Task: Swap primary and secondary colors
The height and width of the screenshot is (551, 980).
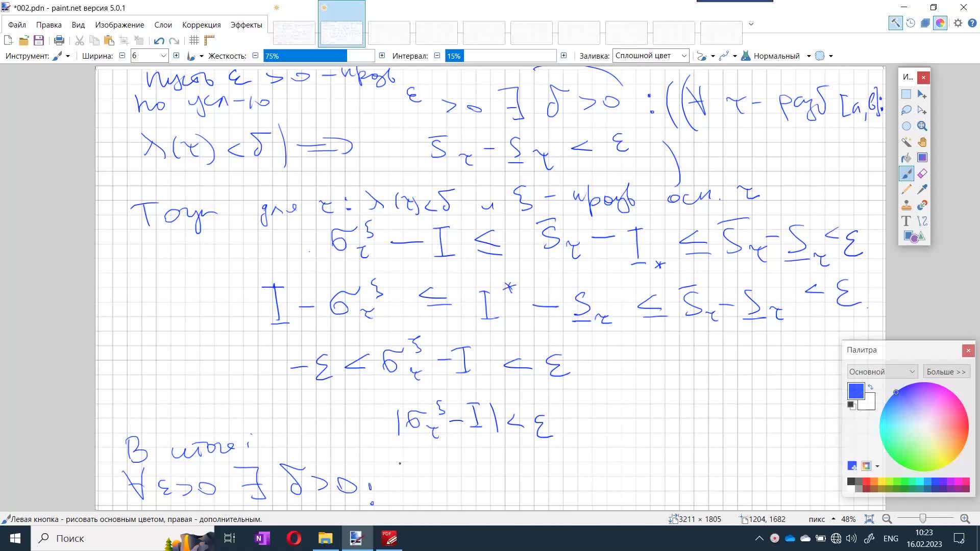Action: pyautogui.click(x=871, y=387)
